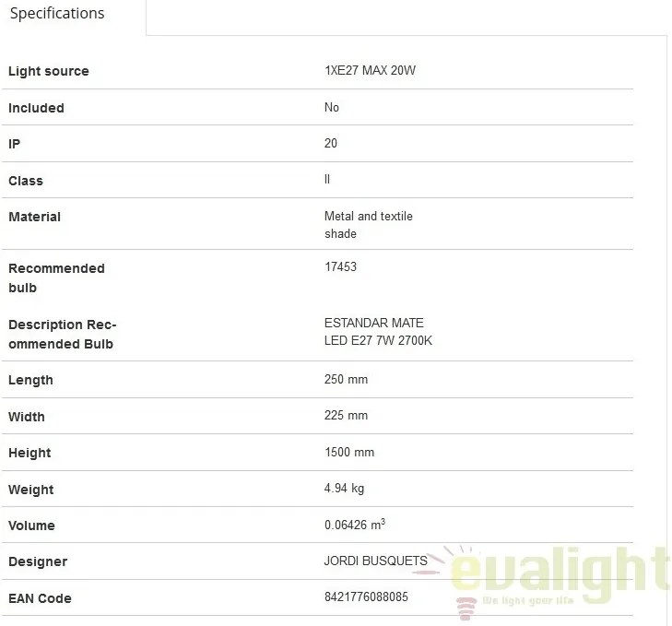The height and width of the screenshot is (626, 672).
Task: Select the 1XE27 MAX 20W value
Action: (370, 70)
